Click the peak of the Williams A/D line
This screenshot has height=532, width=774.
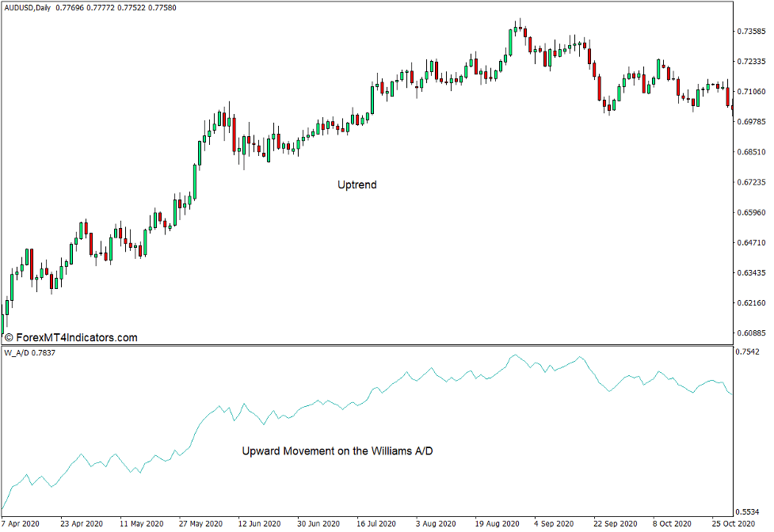tap(516, 356)
